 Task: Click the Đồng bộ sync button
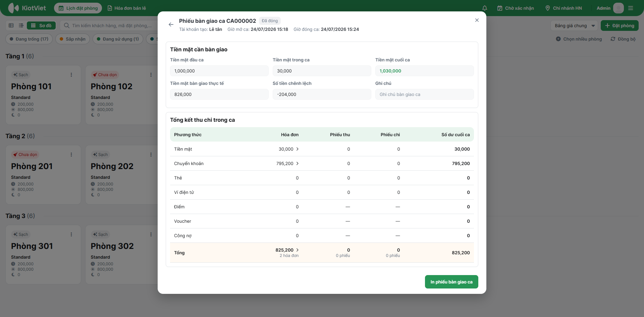[623, 39]
